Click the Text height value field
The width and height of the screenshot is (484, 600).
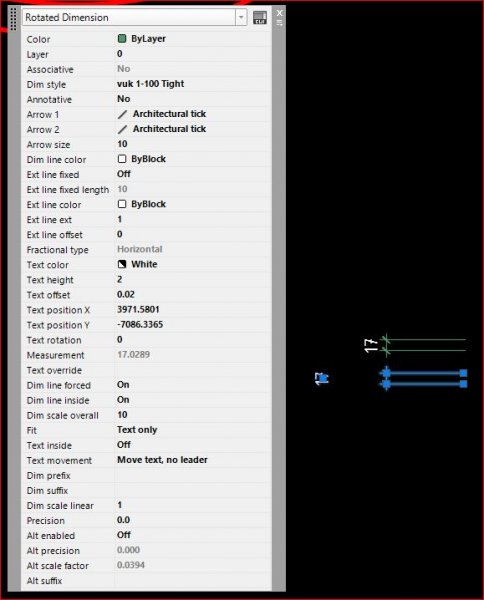(193, 280)
